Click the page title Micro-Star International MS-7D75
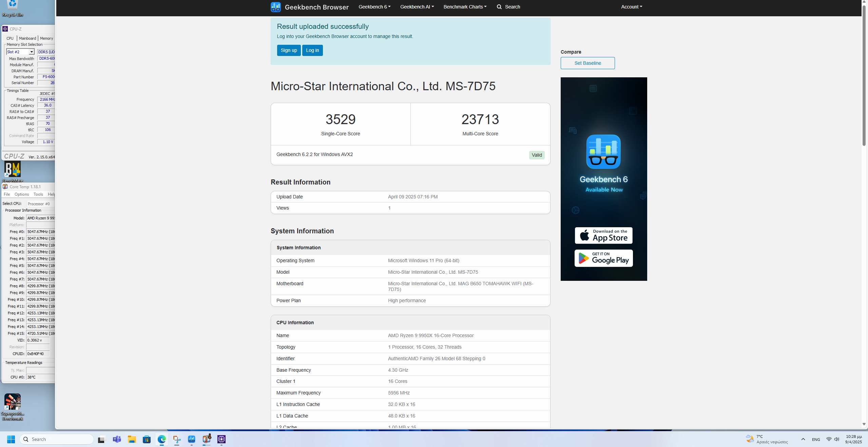 coord(383,86)
